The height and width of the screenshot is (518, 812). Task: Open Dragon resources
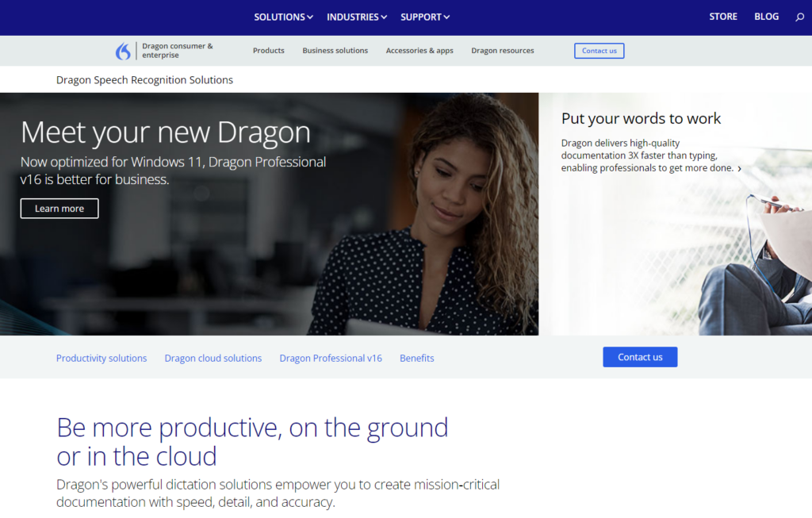(x=502, y=50)
